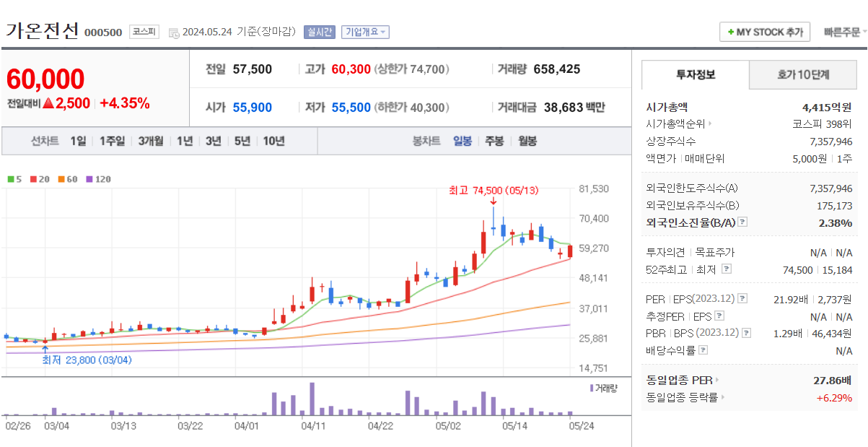
Task: Open the PER|EPS(2023.12) help icon
Action: tap(741, 298)
